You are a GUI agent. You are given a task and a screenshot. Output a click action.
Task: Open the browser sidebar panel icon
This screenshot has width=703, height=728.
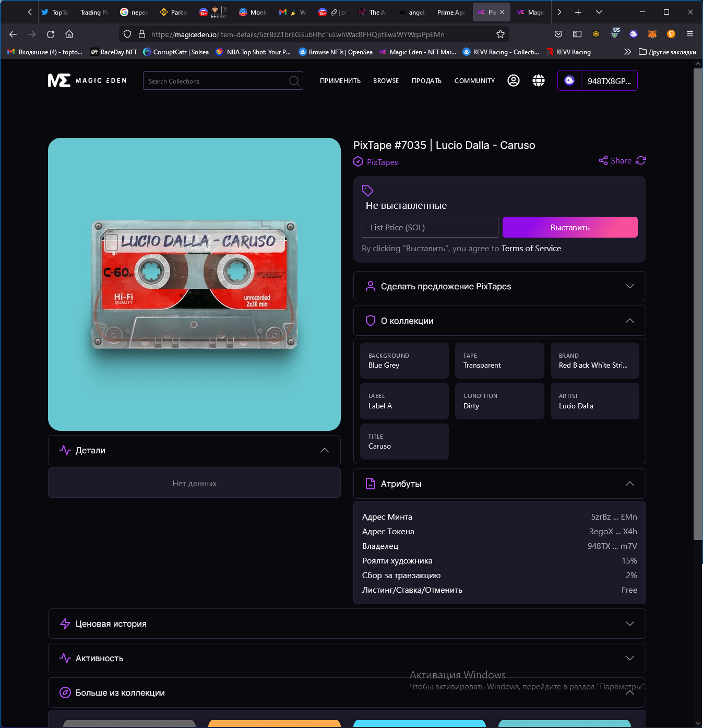[577, 34]
